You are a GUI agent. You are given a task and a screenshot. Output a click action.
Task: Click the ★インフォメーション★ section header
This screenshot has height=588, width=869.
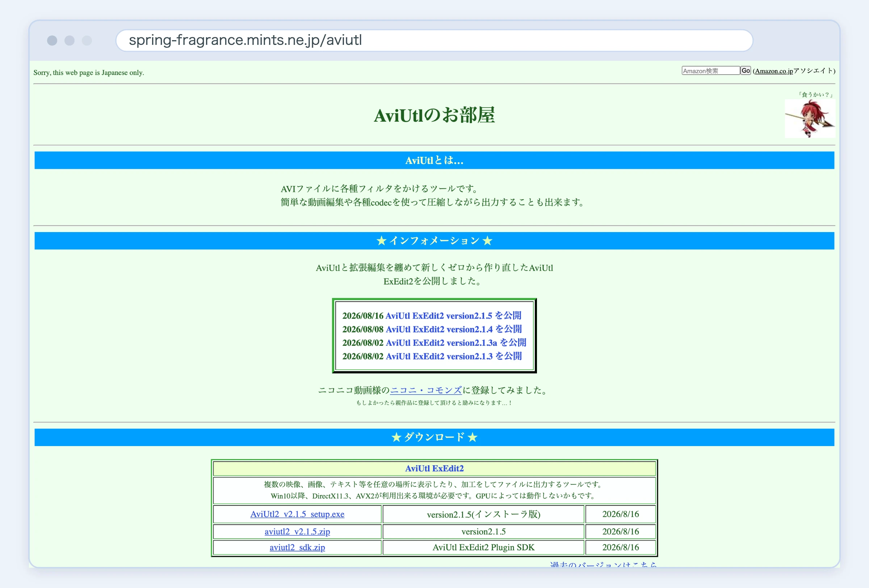point(434,241)
